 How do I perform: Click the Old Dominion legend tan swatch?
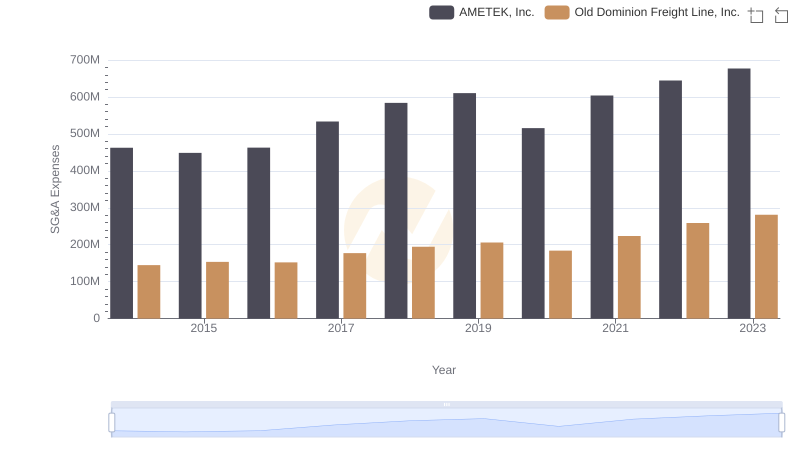point(557,12)
